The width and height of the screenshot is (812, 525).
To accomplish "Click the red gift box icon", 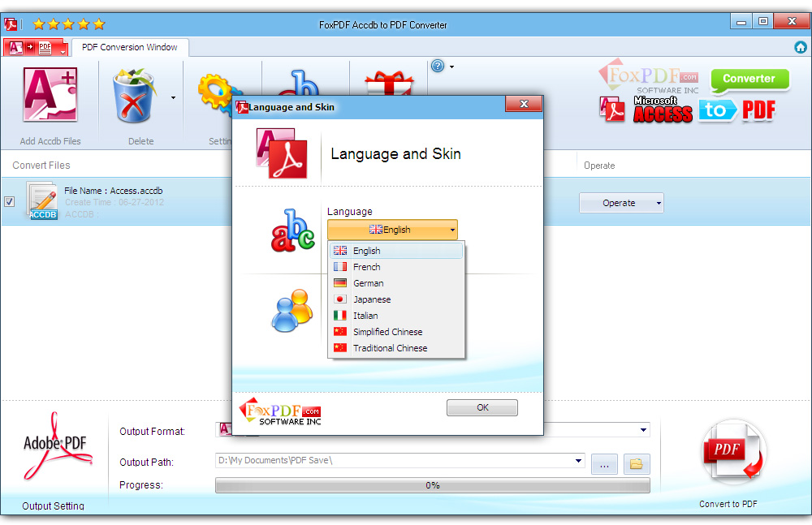I will [x=390, y=83].
